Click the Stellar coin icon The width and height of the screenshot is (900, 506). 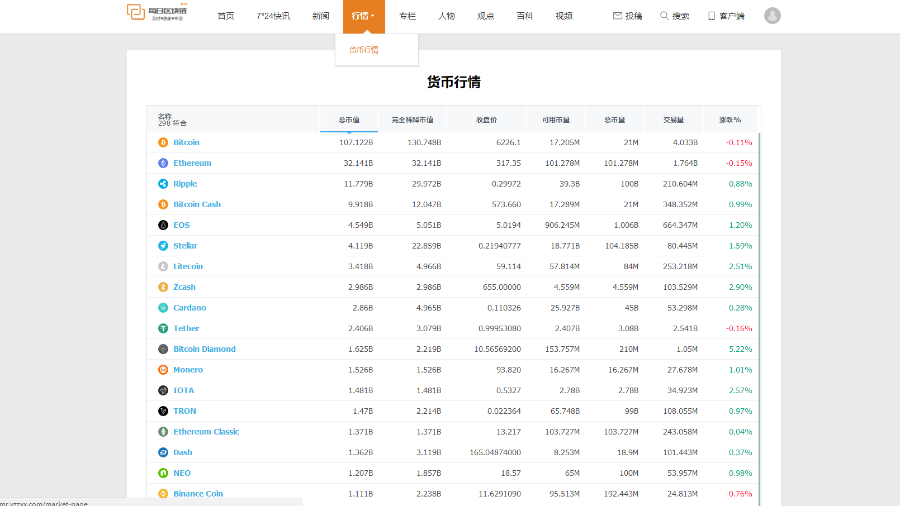(x=163, y=246)
